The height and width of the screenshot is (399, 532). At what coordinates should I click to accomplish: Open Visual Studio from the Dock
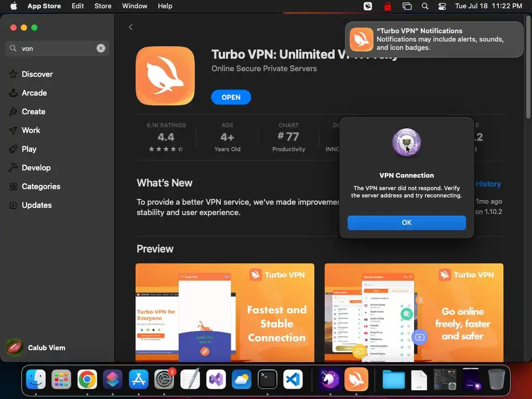click(216, 379)
